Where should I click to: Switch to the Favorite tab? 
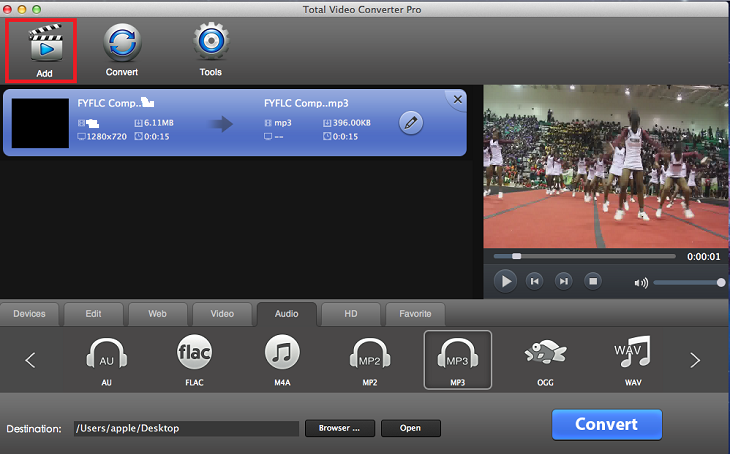415,314
